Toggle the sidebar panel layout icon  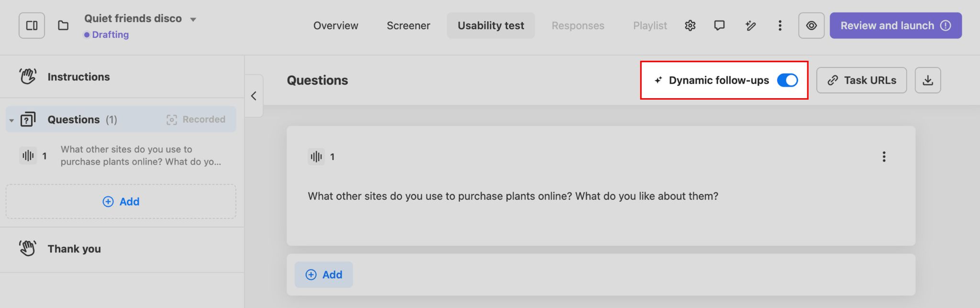(x=32, y=25)
